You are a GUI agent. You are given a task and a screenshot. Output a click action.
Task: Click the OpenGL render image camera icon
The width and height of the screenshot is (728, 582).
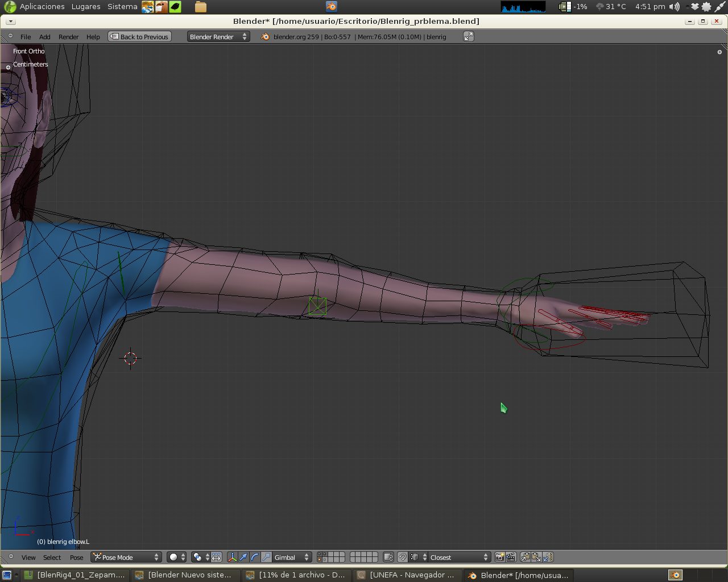tap(499, 557)
